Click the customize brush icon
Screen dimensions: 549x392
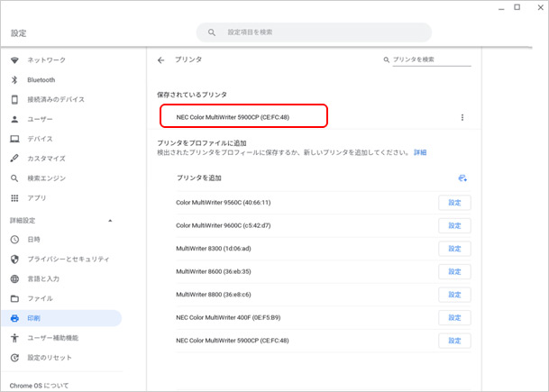point(14,159)
